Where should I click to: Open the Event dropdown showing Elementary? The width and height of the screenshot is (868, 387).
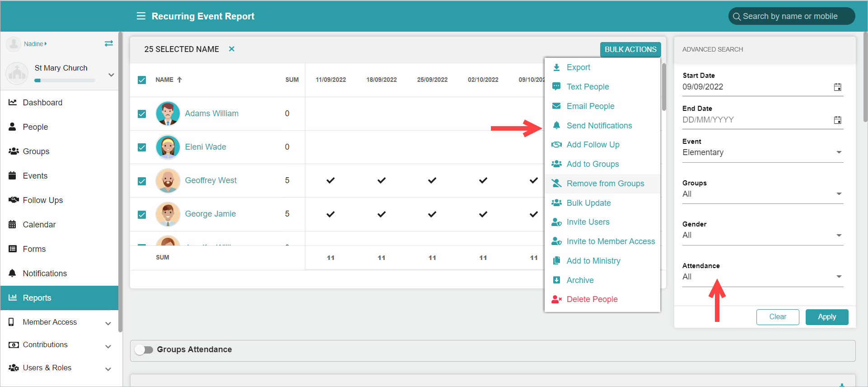coord(762,153)
